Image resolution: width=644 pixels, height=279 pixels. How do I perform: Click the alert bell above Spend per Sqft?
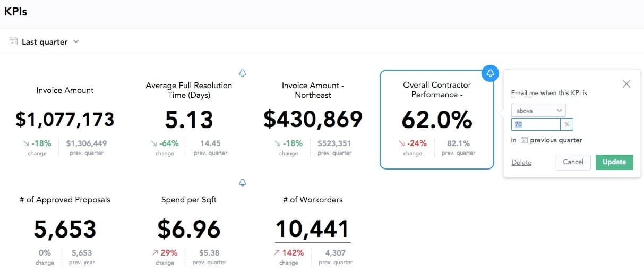243,183
